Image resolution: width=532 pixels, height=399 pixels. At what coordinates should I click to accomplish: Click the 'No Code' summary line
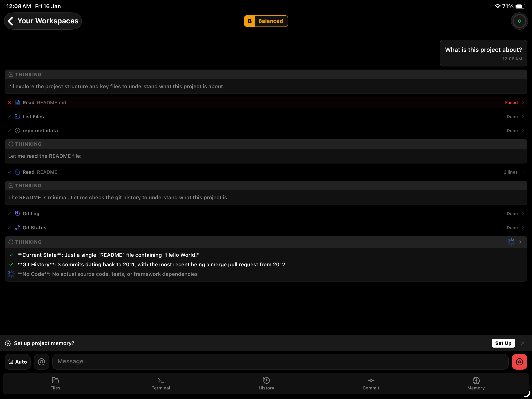tap(107, 274)
